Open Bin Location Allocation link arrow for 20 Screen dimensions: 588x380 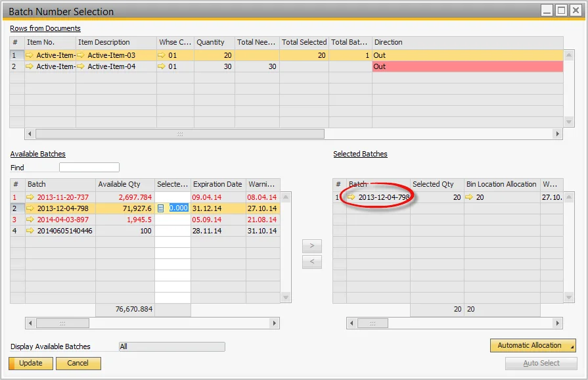pos(469,197)
